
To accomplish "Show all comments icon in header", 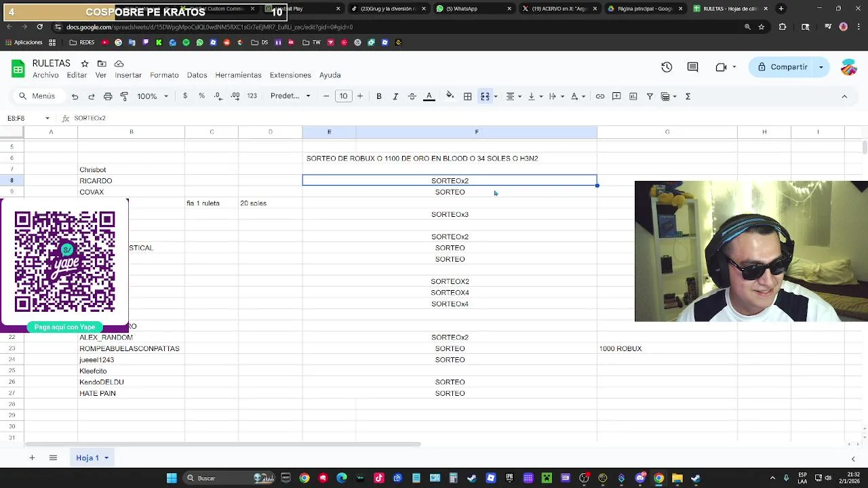I will tap(692, 67).
